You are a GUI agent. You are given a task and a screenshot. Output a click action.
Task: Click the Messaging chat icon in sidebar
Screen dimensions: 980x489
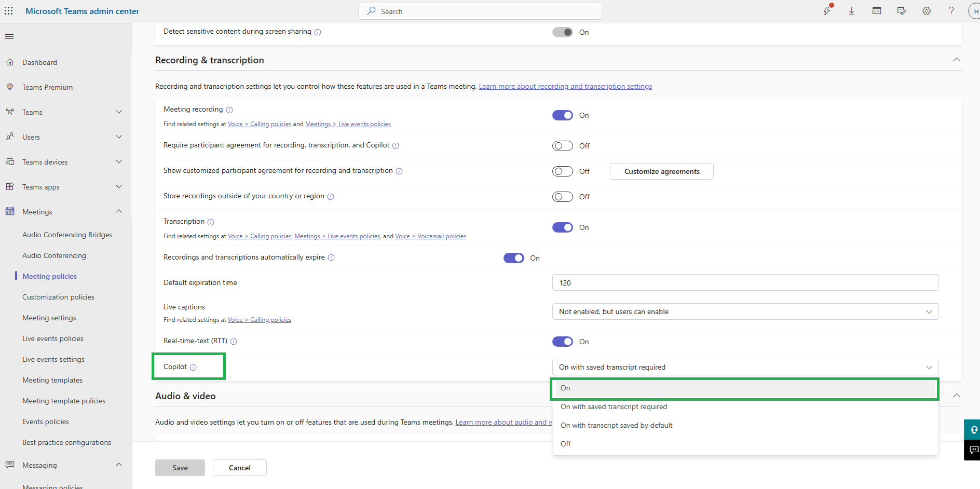pos(10,465)
